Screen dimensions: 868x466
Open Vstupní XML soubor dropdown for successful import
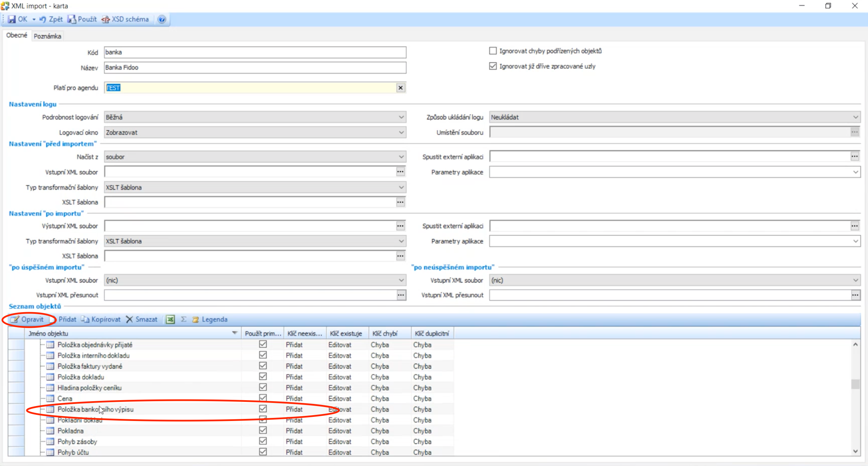click(x=401, y=280)
